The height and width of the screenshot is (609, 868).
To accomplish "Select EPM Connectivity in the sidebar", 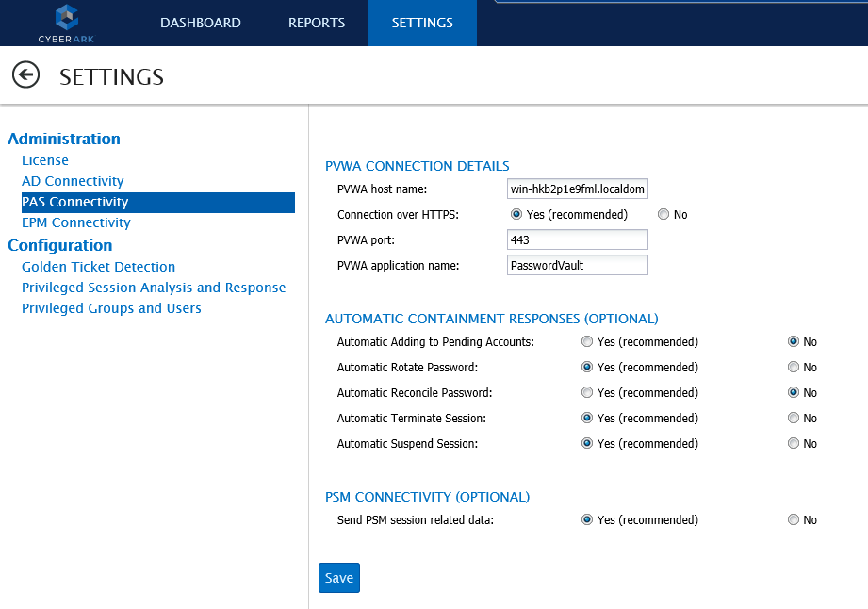I will [x=75, y=222].
